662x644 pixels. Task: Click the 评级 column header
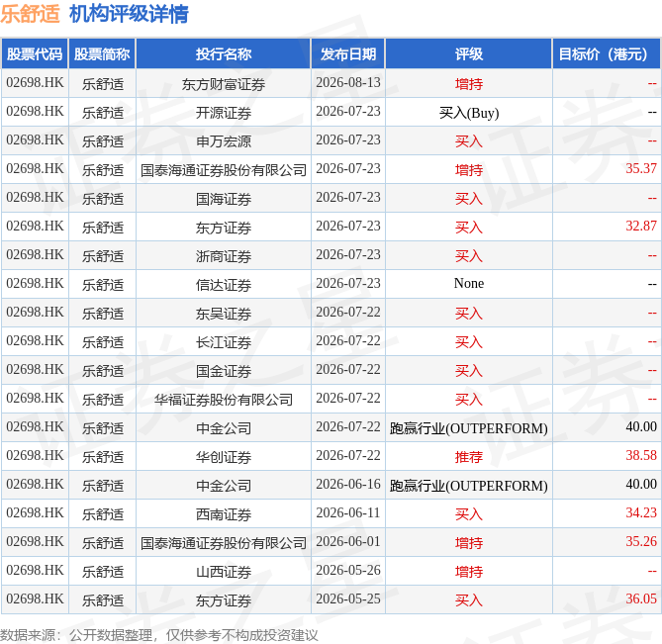click(x=469, y=54)
